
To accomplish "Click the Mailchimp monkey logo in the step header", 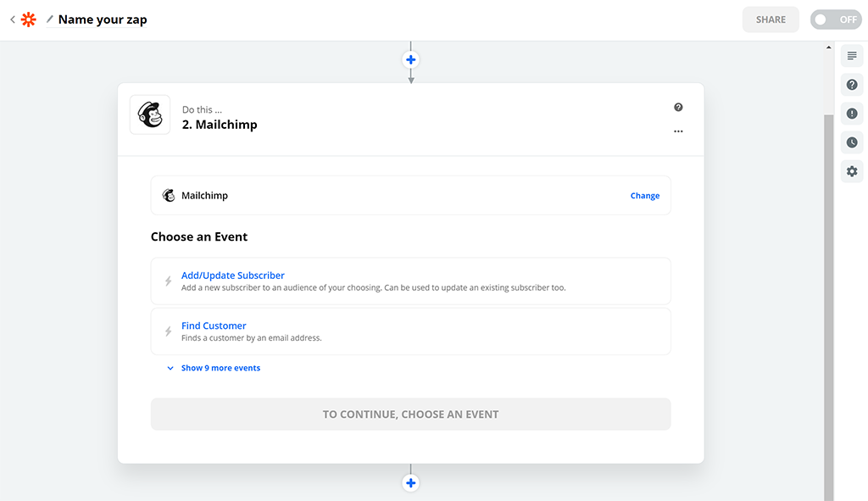I will tap(149, 114).
